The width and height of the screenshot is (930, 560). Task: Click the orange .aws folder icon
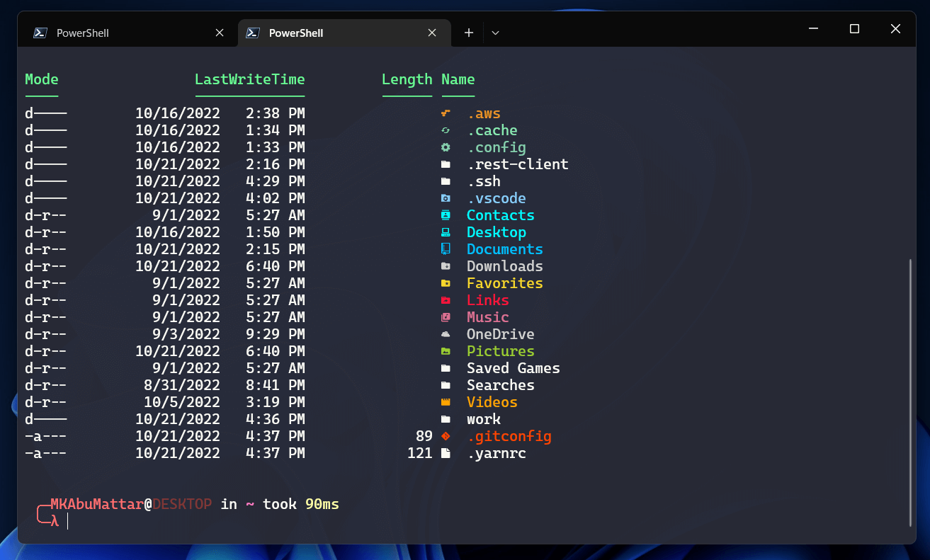446,113
